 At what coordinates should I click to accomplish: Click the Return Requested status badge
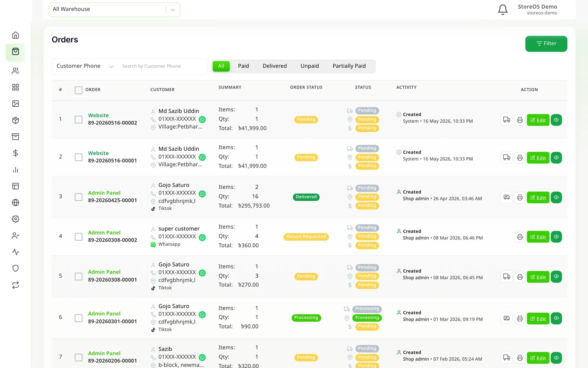click(306, 237)
